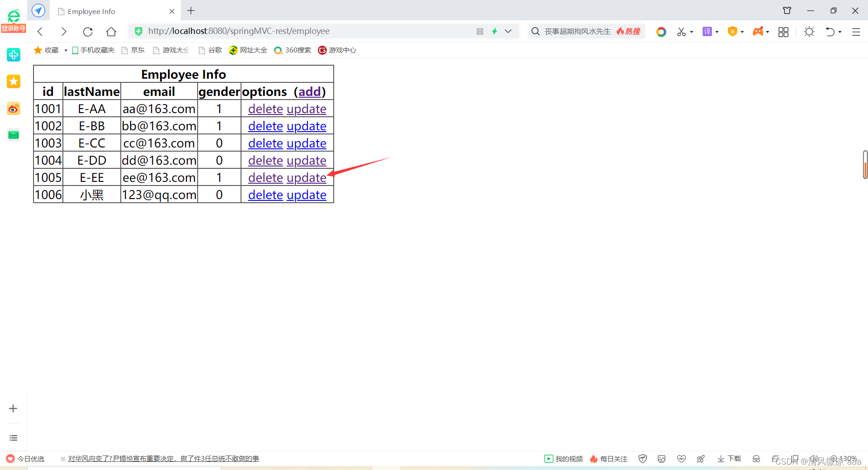The image size is (868, 470).
Task: Reload the employee page
Action: click(88, 31)
